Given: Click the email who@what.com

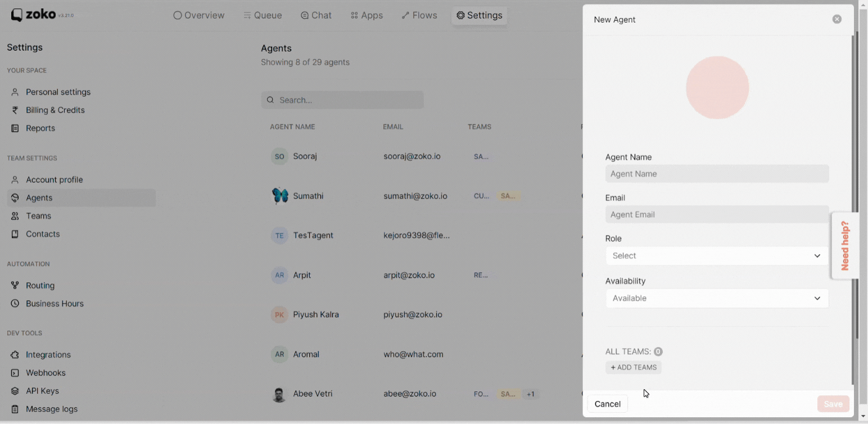Looking at the screenshot, I should [x=413, y=354].
